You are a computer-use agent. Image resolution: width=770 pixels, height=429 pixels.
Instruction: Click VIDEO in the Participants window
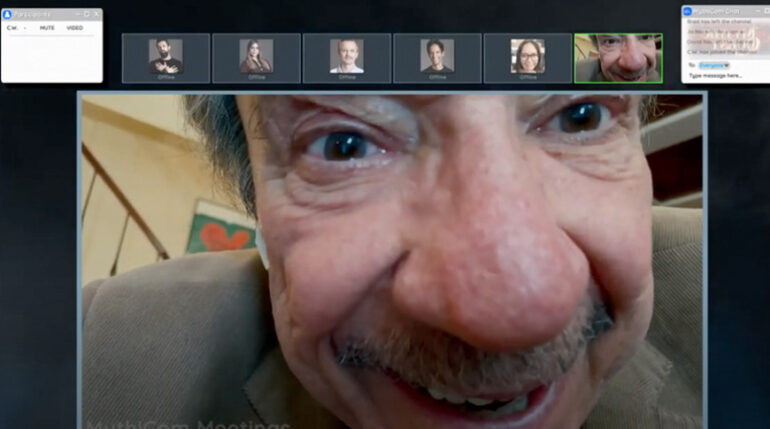point(75,28)
